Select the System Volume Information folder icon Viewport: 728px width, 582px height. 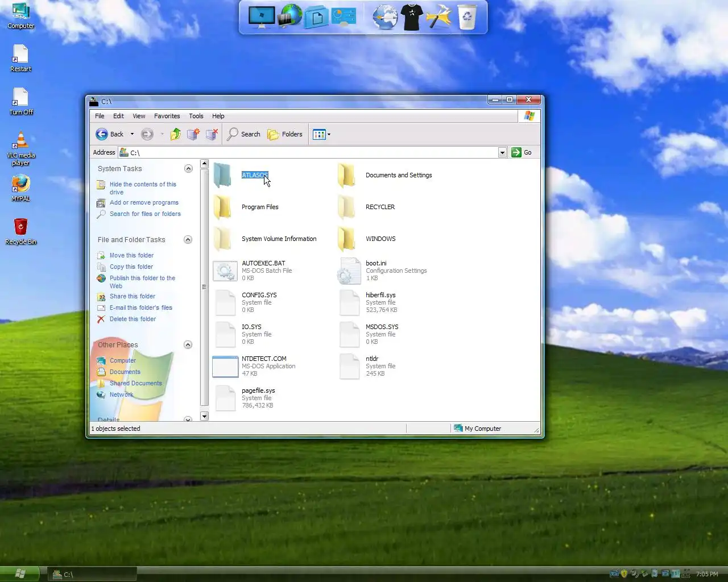click(222, 239)
